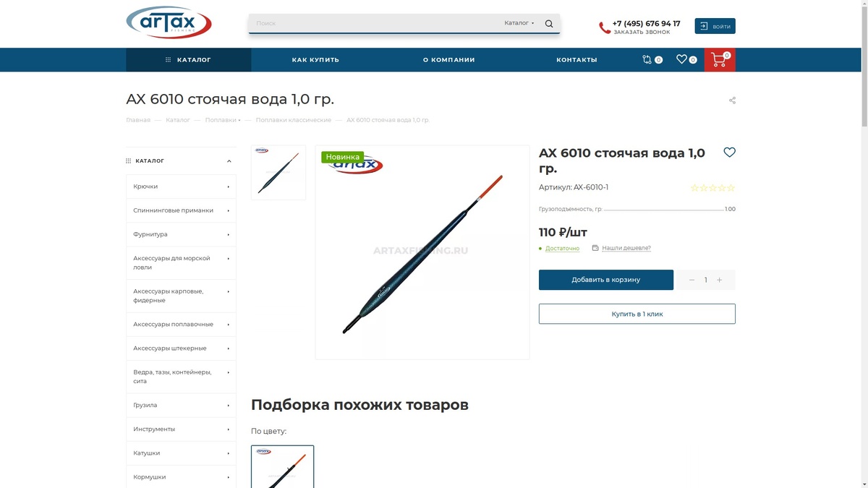Expand the Аксессуары карповые, фидерные arrow
Image resolution: width=868 pixels, height=488 pixels.
(x=228, y=291)
